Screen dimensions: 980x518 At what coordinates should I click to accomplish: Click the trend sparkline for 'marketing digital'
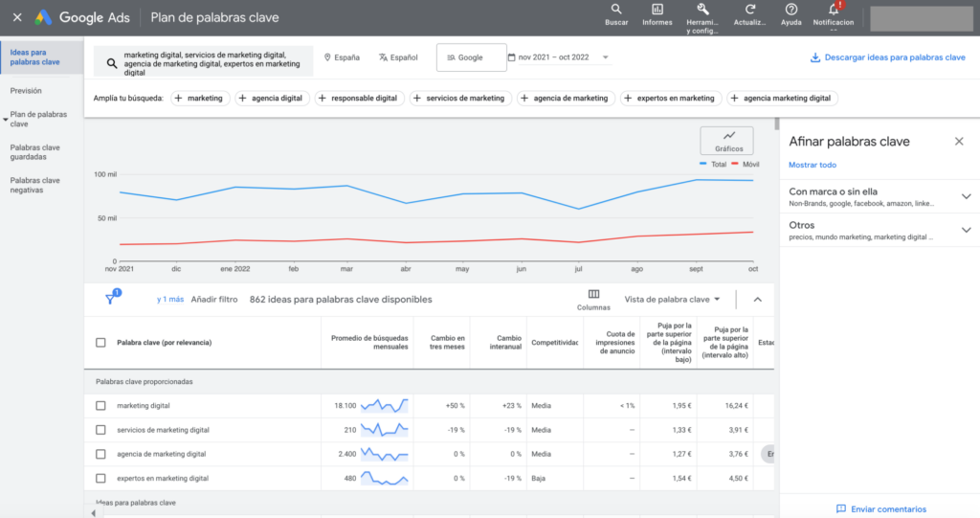tap(385, 405)
